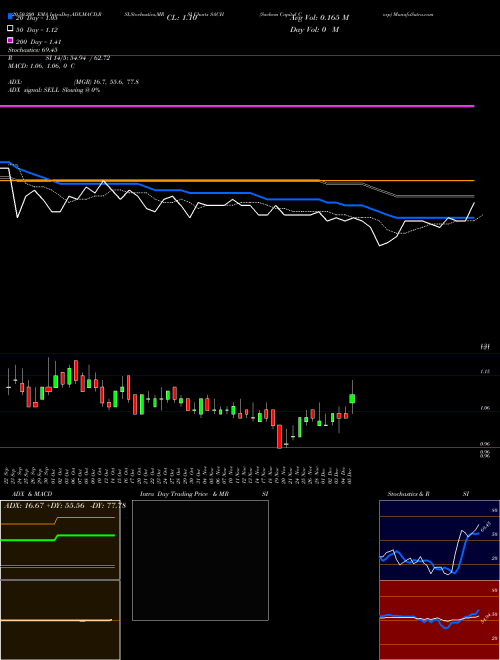500x660 pixels.
Task: Open the ADX panel with green line
Action: pyautogui.click(x=60, y=540)
